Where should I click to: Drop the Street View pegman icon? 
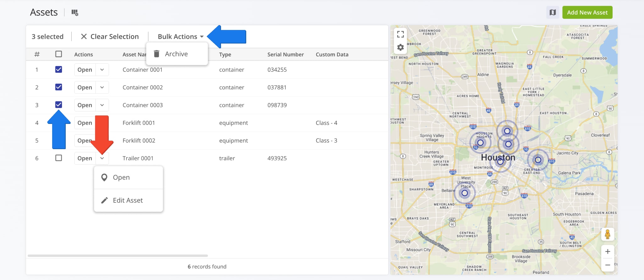pyautogui.click(x=607, y=234)
